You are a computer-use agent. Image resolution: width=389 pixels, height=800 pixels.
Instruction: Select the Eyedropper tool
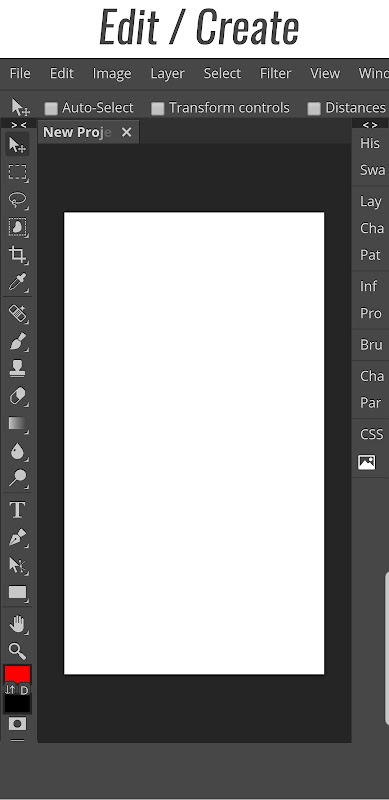(x=18, y=282)
